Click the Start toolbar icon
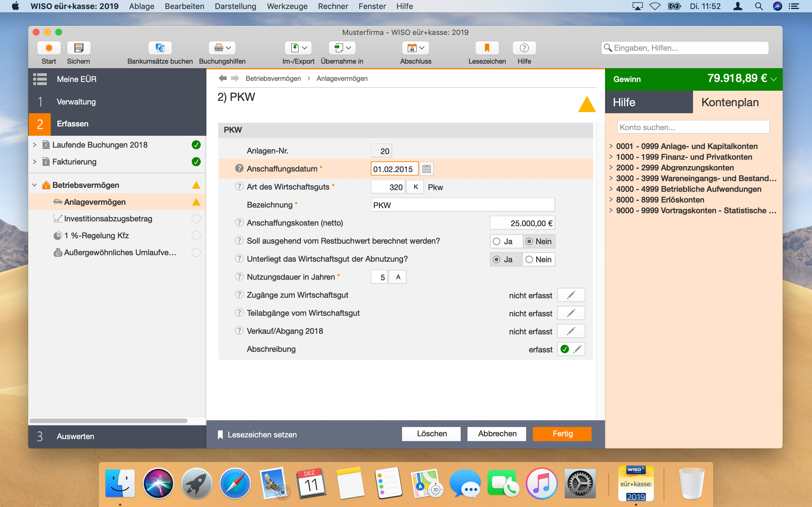812x507 pixels. [49, 48]
